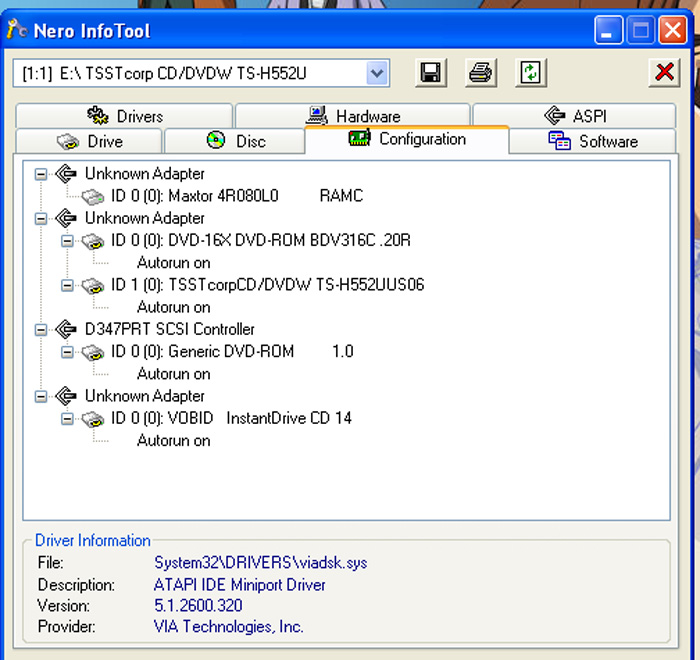Screen dimensions: 700x660
Task: Select Autorun on under DVD-16X DVD-ROM
Action: point(174,263)
